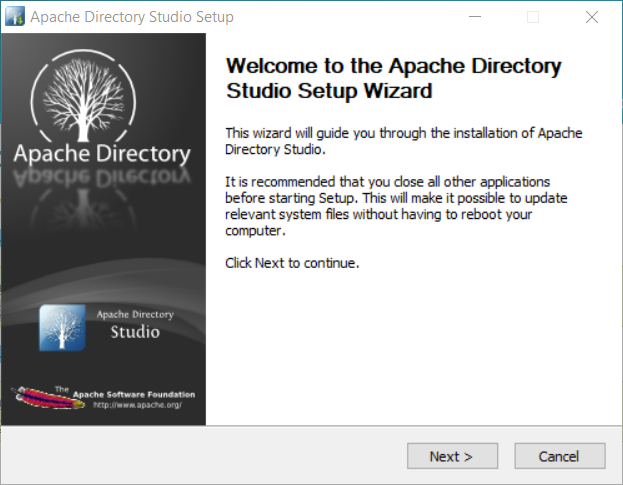
Task: Click the white tree logo in the circle
Action: click(83, 96)
